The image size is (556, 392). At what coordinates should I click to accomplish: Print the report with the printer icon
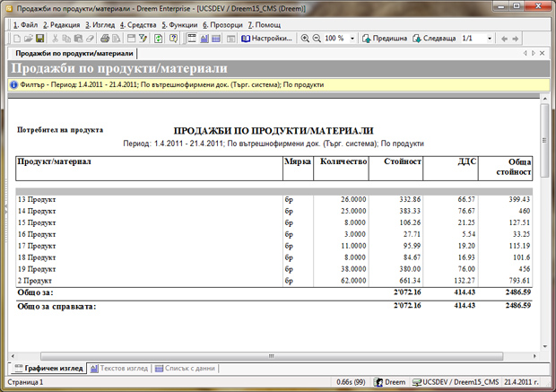105,39
